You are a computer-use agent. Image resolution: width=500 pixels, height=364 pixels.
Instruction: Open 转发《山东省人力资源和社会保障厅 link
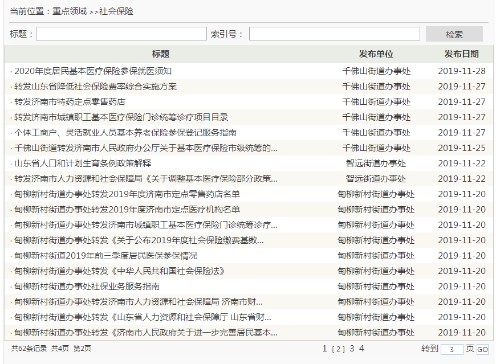click(143, 317)
